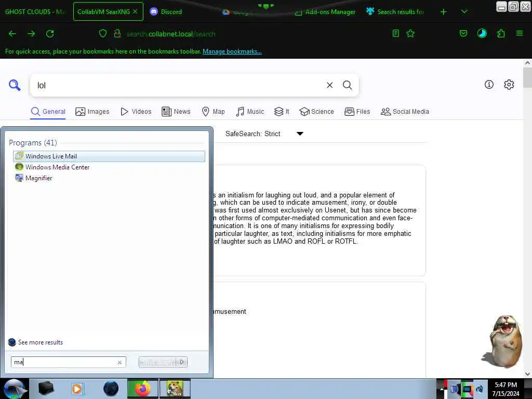Expand the list all tabs chevron

[x=464, y=12]
